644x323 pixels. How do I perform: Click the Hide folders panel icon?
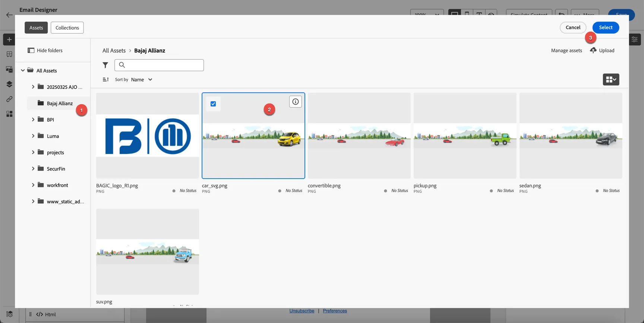(31, 50)
